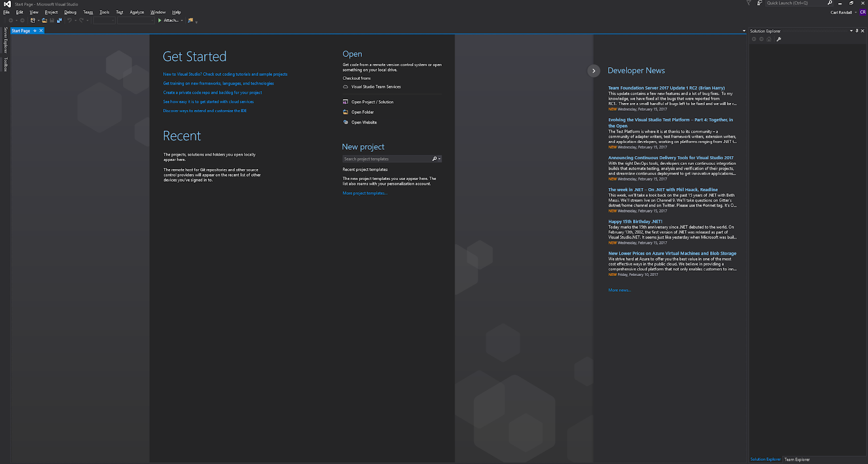Open the toolbar options overflow arrow
The height and width of the screenshot is (464, 868).
pyautogui.click(x=196, y=21)
